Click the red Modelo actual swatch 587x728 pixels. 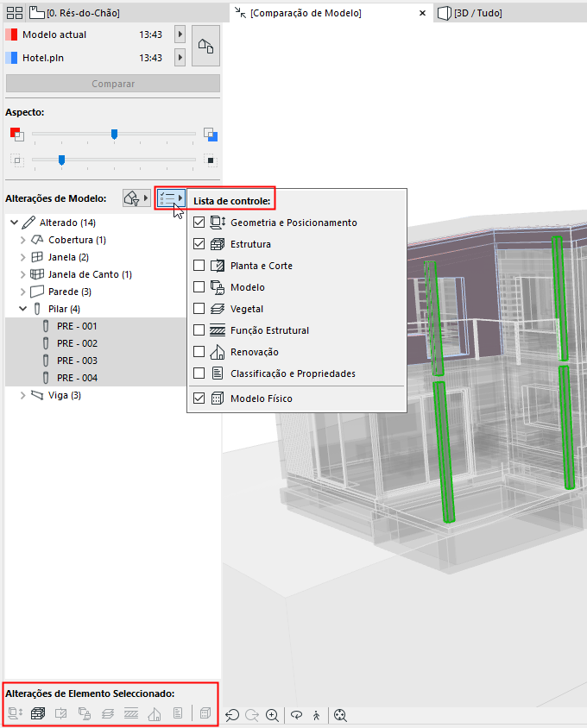11,35
